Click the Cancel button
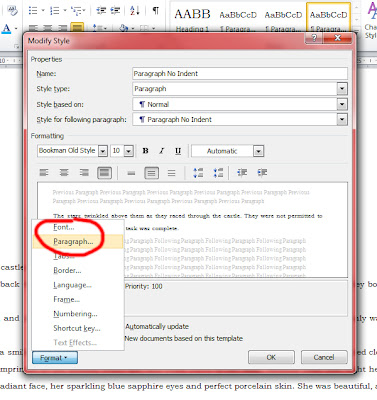 324,357
